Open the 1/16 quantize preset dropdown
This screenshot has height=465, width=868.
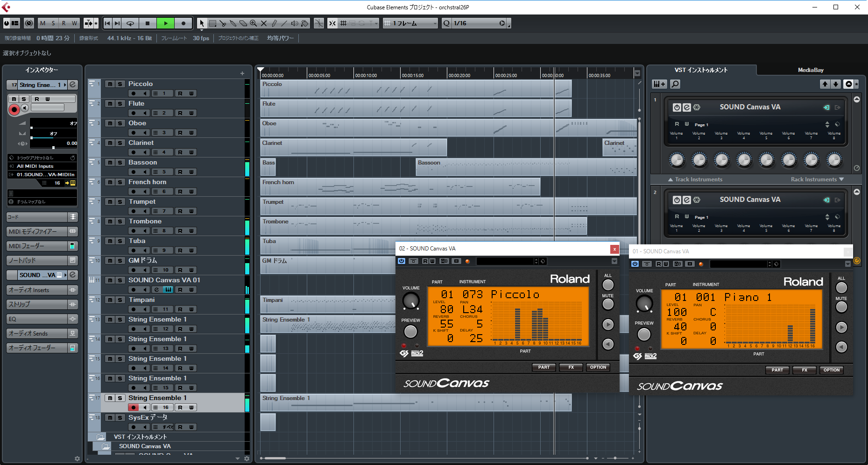pyautogui.click(x=479, y=23)
